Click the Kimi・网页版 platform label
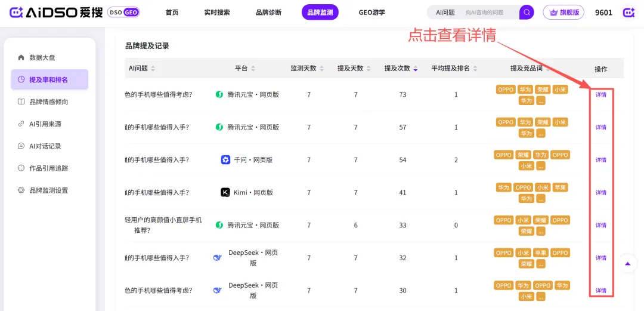This screenshot has height=311, width=644. (x=253, y=193)
